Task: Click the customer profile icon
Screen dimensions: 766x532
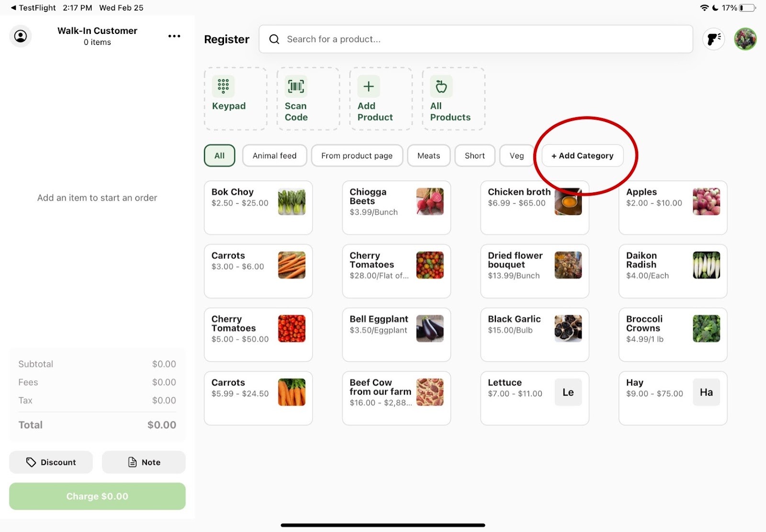Action: (21, 36)
